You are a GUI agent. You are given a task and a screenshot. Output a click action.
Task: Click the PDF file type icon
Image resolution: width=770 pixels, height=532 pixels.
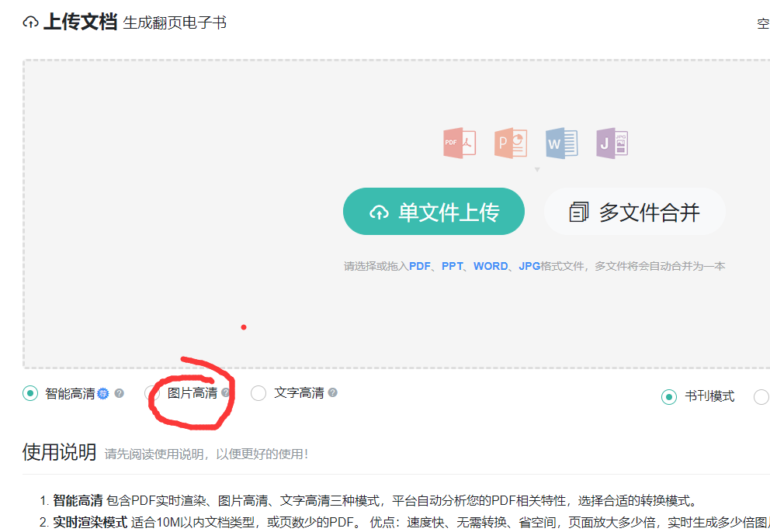click(x=459, y=143)
